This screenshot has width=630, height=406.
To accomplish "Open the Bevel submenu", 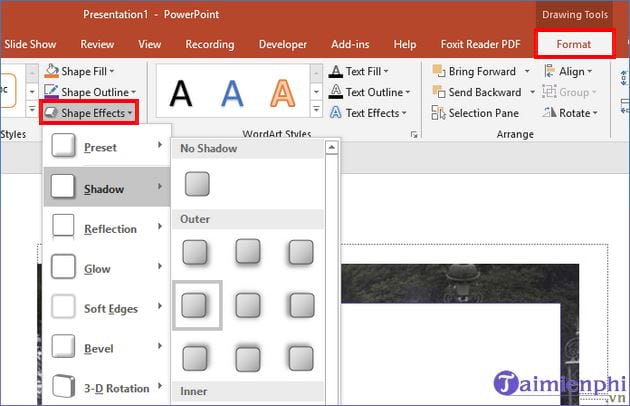I will click(x=107, y=347).
